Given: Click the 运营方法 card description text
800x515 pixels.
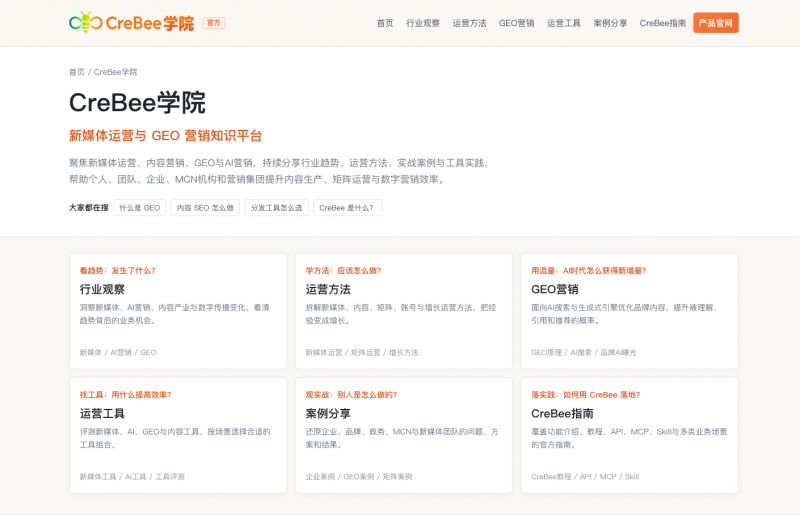Looking at the screenshot, I should click(401, 314).
